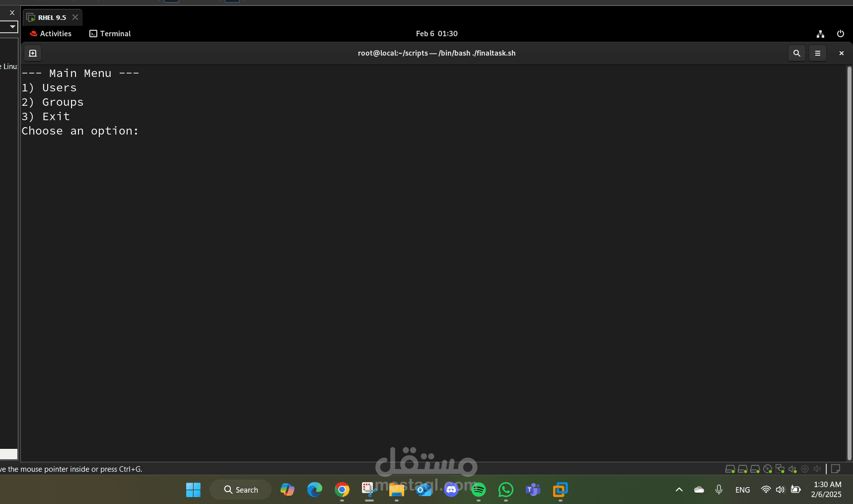Click the '3) Exit' menu line
This screenshot has width=853, height=504.
point(46,117)
